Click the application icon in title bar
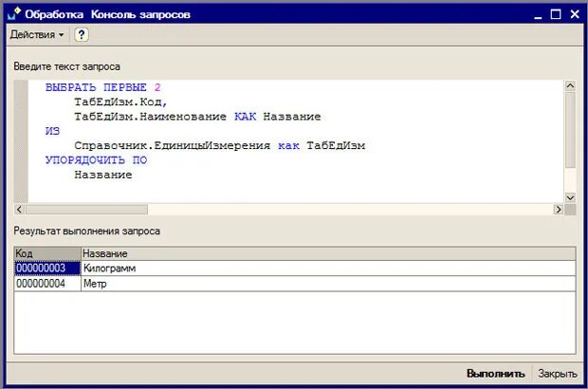This screenshot has width=588, height=389. 14,13
